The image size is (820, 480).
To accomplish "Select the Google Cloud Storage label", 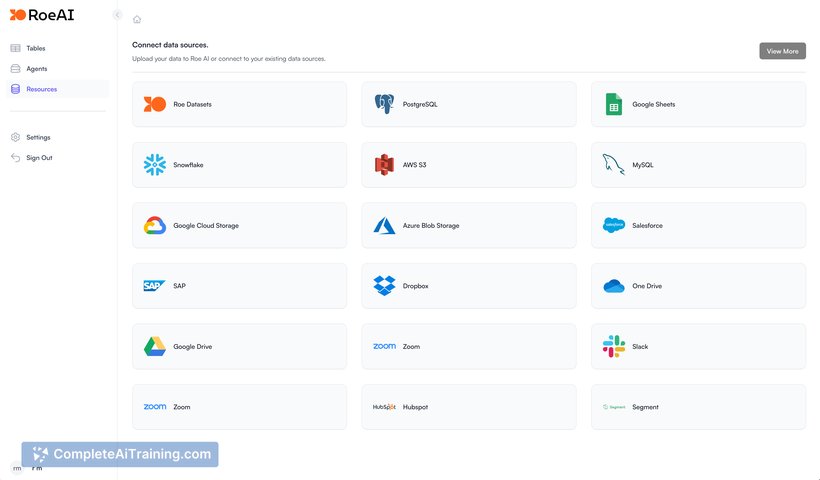I will click(x=206, y=225).
